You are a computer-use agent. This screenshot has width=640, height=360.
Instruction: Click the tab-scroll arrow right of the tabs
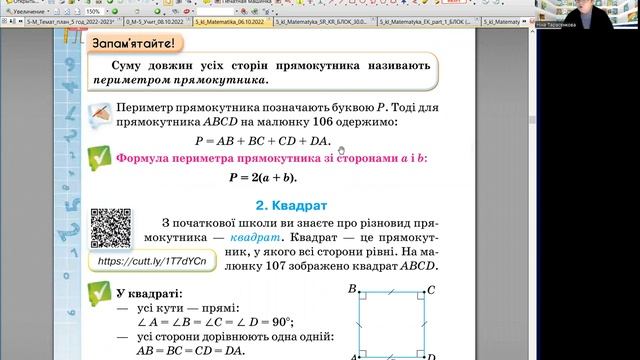(524, 21)
